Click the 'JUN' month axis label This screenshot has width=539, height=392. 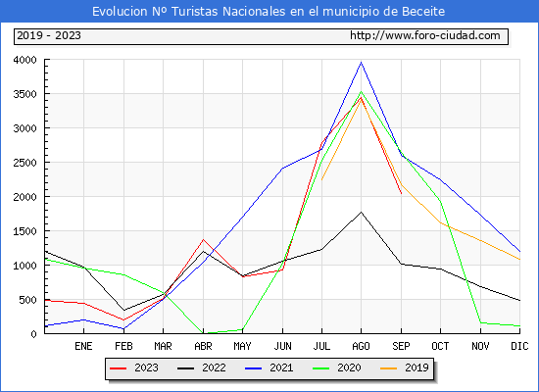click(282, 346)
